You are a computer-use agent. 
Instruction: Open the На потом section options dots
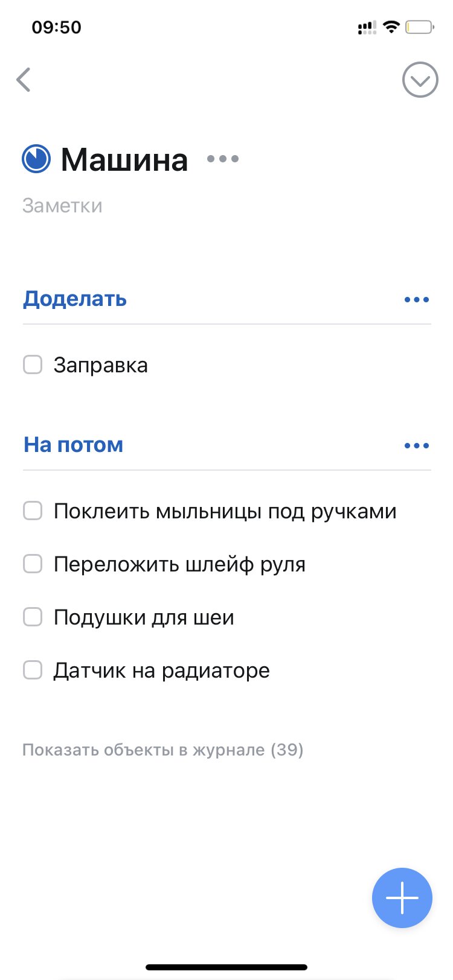(x=417, y=446)
